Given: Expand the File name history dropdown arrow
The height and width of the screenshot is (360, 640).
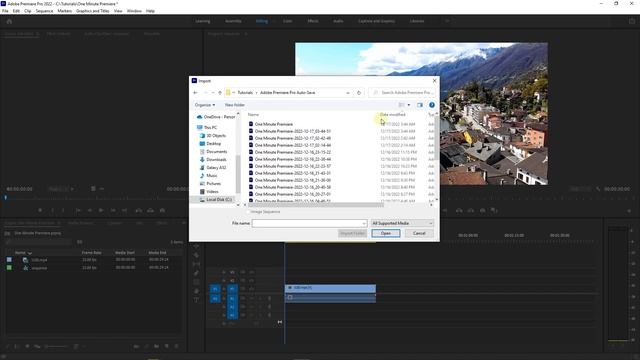Looking at the screenshot, I should click(x=364, y=223).
